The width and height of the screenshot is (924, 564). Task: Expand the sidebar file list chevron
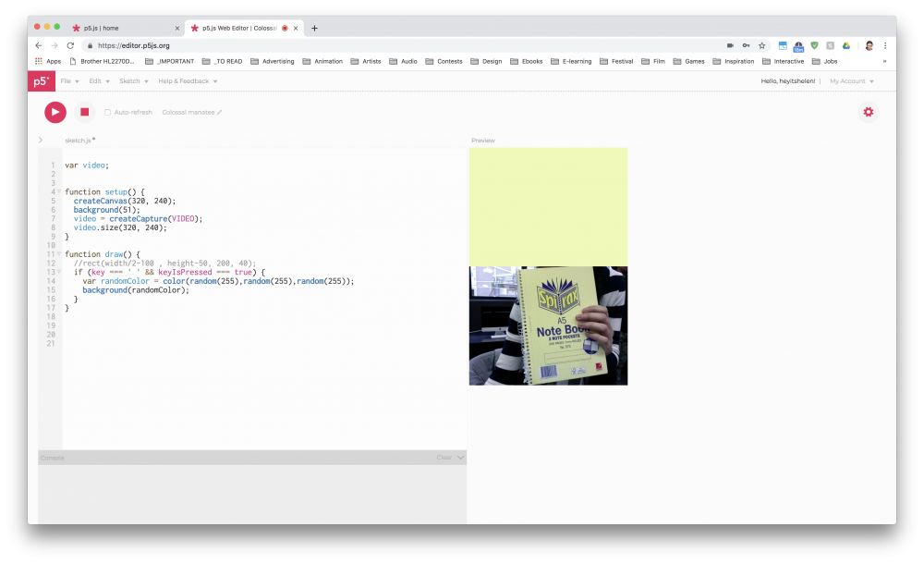[41, 141]
